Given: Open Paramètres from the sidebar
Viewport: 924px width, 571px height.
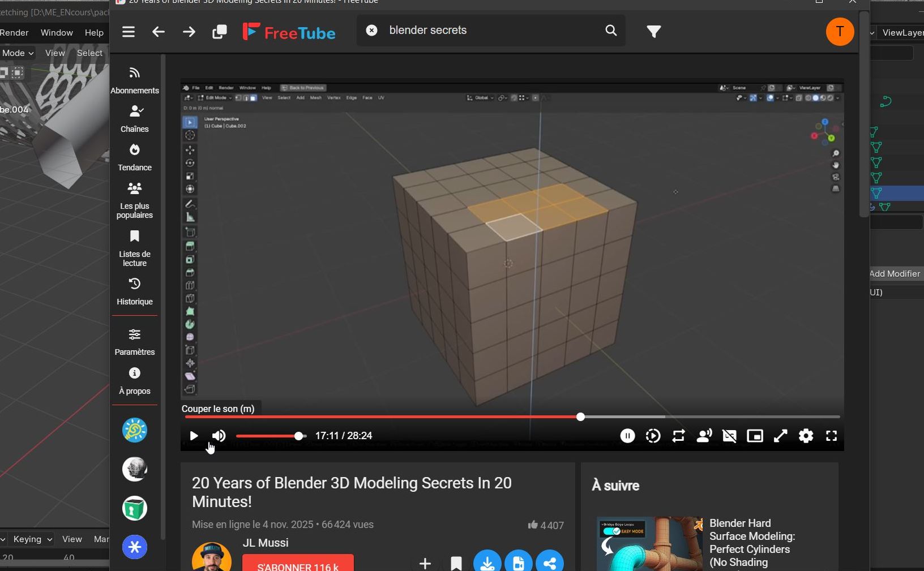Looking at the screenshot, I should pos(134,342).
